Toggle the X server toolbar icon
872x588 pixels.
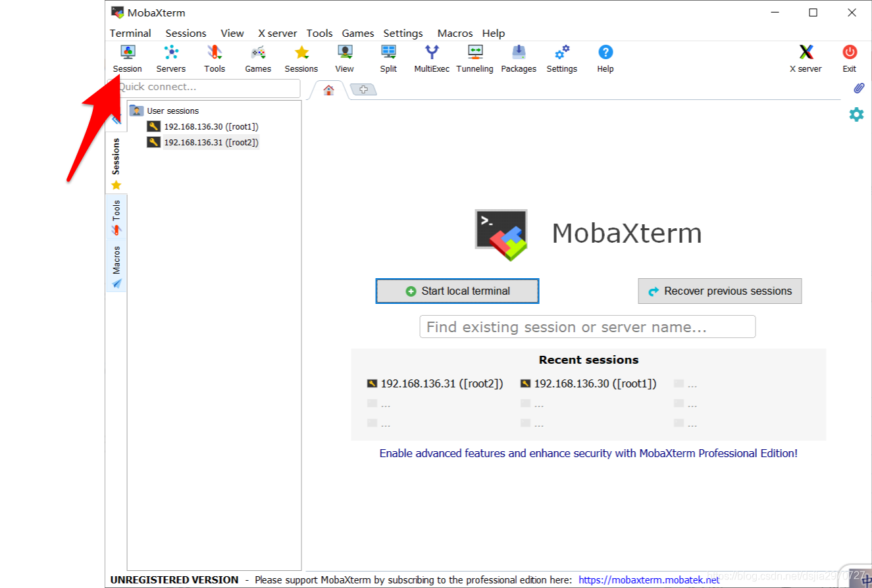[x=806, y=59]
